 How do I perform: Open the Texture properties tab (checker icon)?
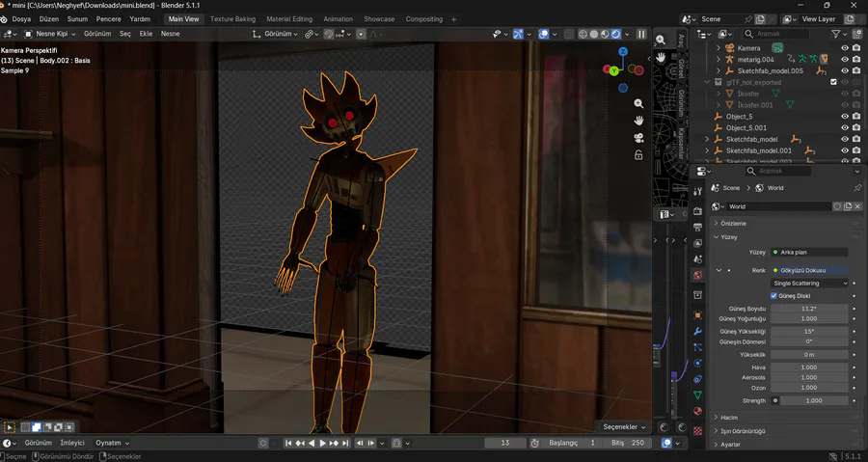click(697, 430)
